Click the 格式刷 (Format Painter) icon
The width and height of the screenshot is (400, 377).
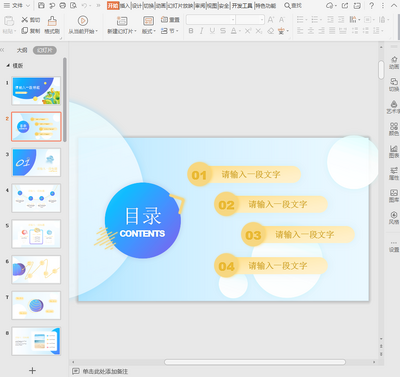[52, 21]
